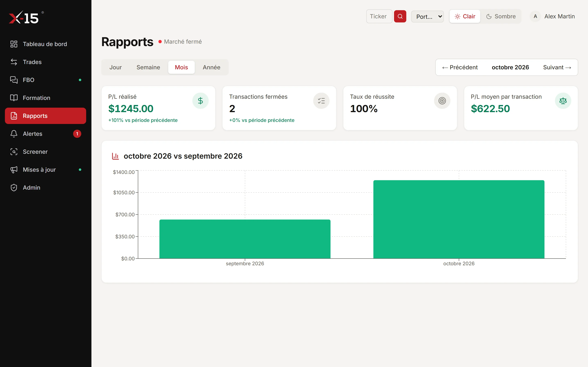
Task: Open the Tableau de bord grid icon
Action: pos(14,44)
